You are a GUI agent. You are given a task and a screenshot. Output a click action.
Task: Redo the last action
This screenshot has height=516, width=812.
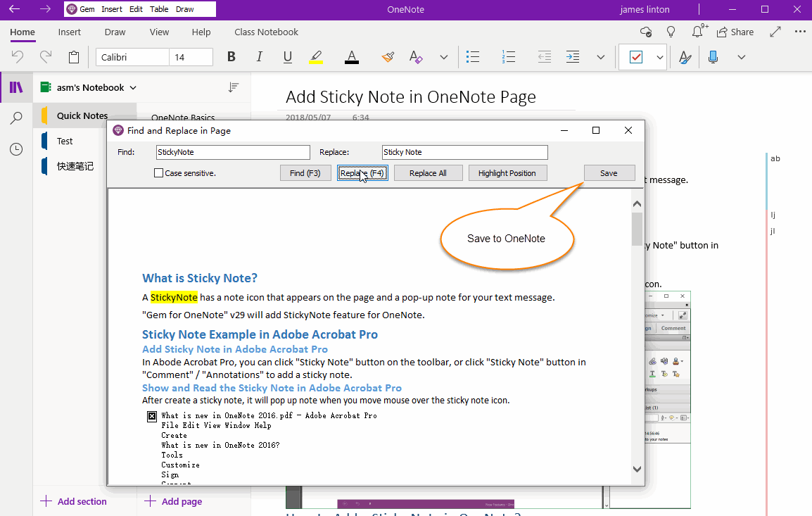(x=46, y=57)
